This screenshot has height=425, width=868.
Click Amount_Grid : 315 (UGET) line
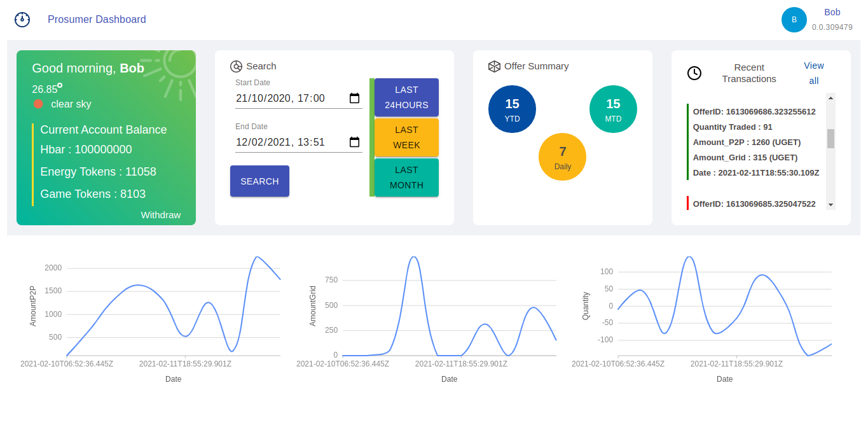pyautogui.click(x=745, y=157)
